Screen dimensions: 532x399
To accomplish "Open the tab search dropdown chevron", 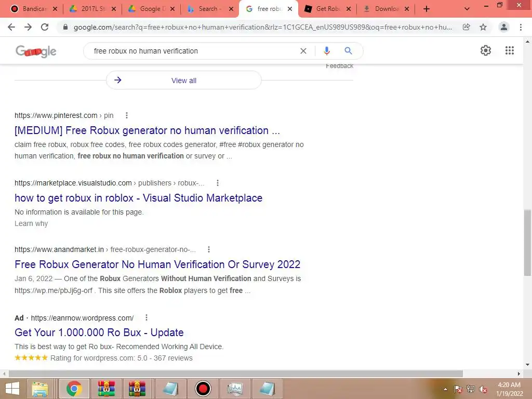I will 467,9.
